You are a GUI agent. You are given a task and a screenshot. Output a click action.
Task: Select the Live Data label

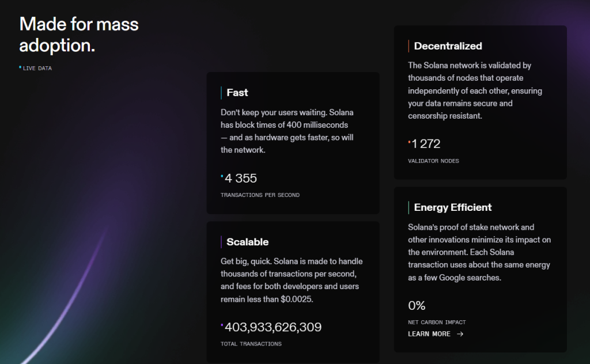pos(37,69)
